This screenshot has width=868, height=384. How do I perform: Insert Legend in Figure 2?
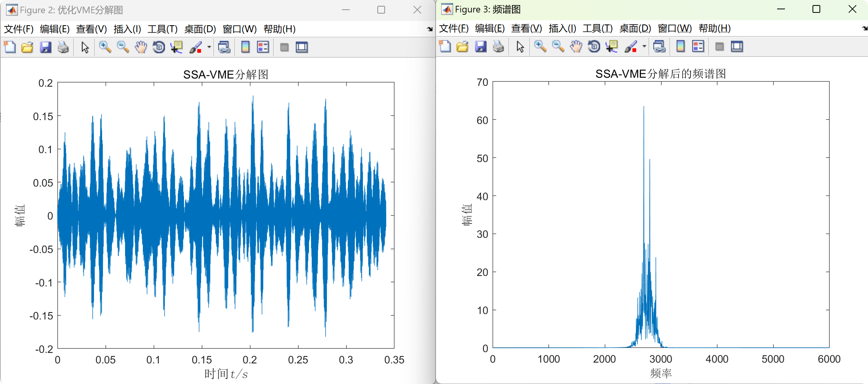pyautogui.click(x=263, y=47)
